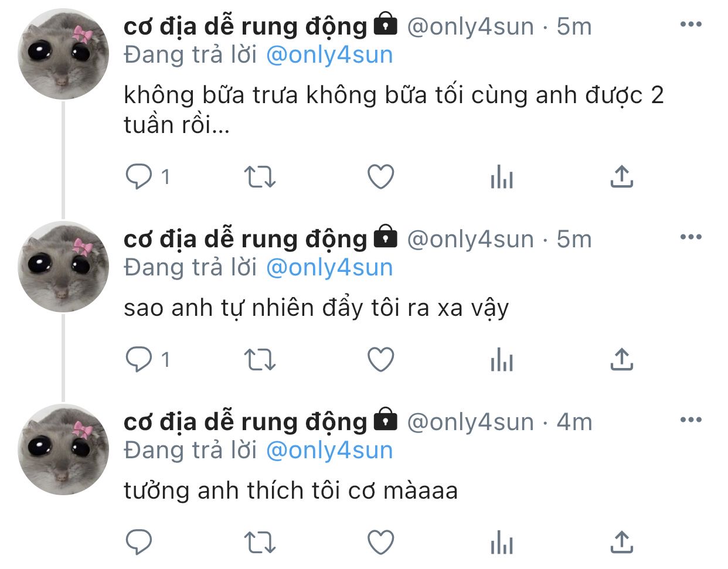Viewport: 728px width, 569px height.
Task: Share the "không bữa trưa" tweet
Action: tap(622, 176)
